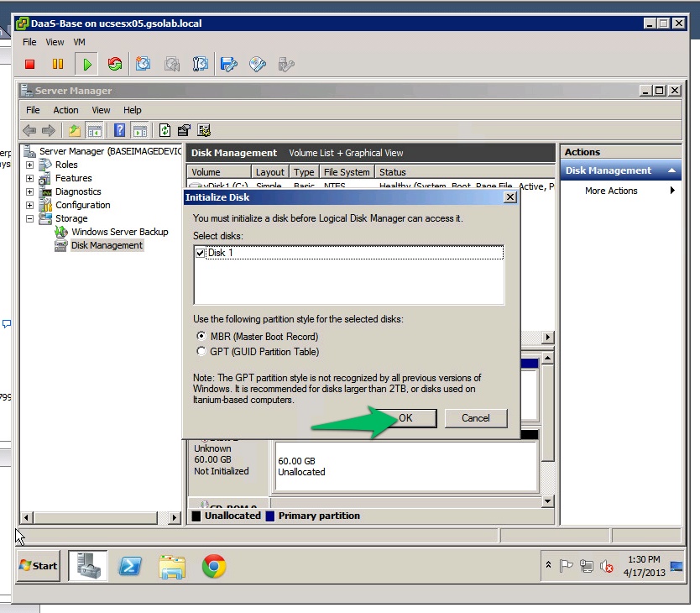Close the Initialize Disk dialog
The width and height of the screenshot is (700, 613).
coord(509,197)
